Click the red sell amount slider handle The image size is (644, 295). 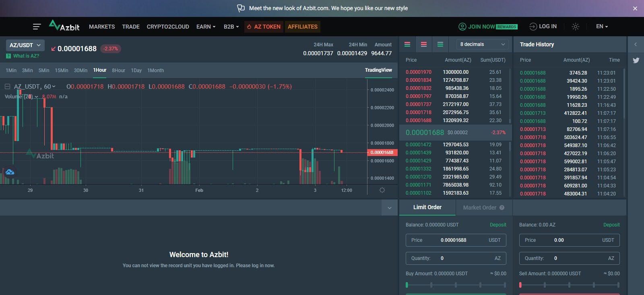click(x=520, y=285)
